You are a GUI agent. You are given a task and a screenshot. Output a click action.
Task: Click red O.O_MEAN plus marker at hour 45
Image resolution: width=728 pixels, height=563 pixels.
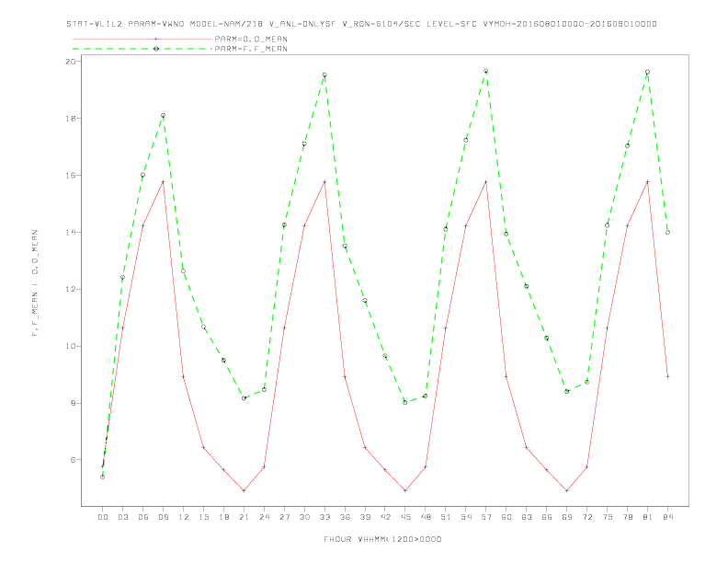[x=405, y=490]
